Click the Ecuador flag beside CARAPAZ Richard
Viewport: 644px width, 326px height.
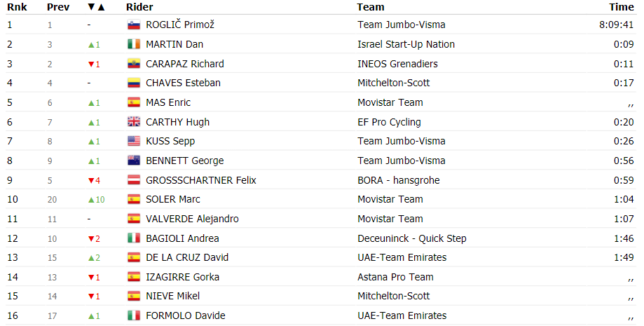(x=134, y=64)
